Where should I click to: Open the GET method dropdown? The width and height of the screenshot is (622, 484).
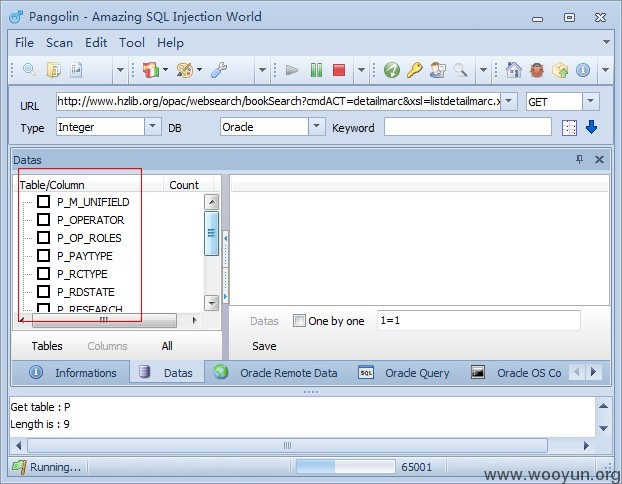[x=591, y=101]
